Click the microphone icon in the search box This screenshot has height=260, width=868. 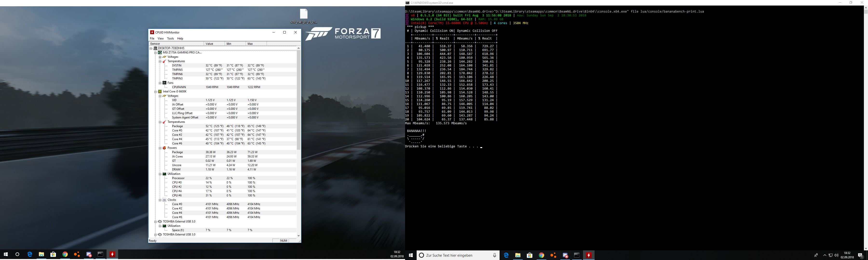(494, 255)
